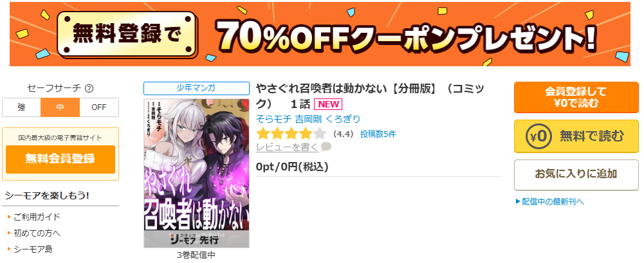The image size is (644, 263).
Task: Open the ご利用ガイド sidebar item
Action: (x=37, y=217)
